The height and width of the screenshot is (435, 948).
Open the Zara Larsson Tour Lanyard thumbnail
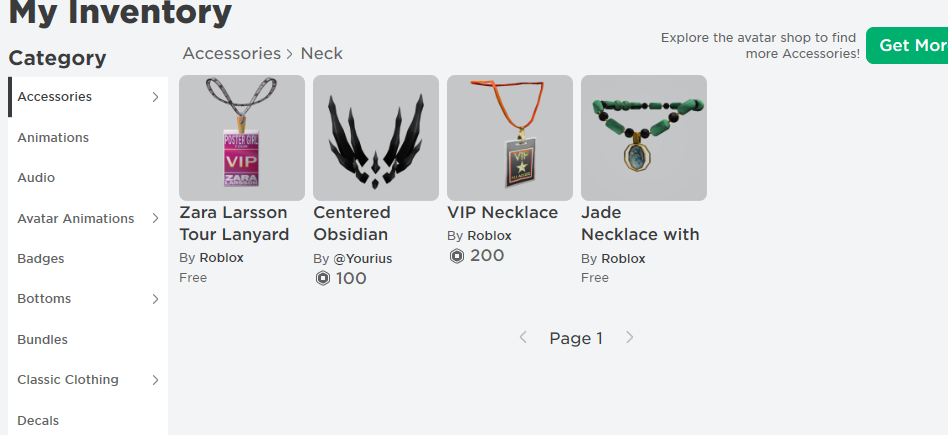242,138
